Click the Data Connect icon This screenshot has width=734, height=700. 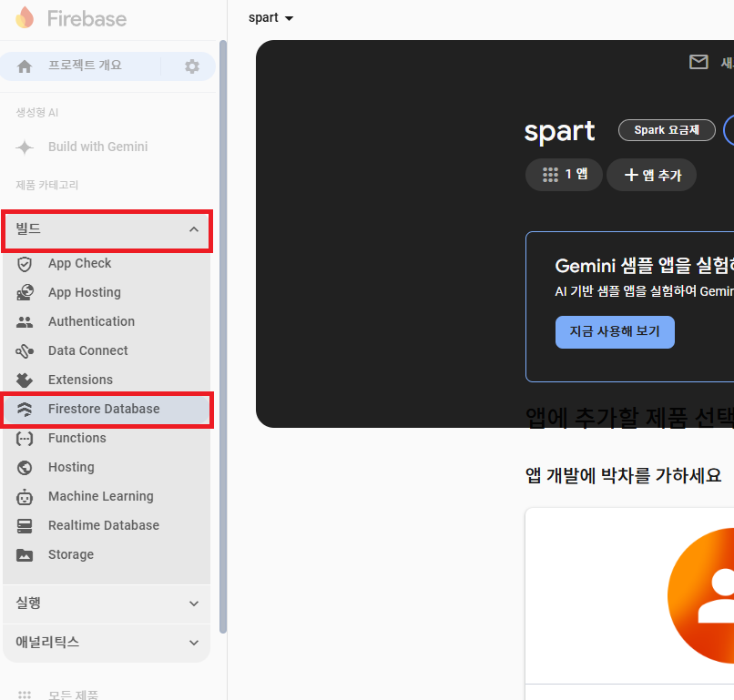(25, 351)
